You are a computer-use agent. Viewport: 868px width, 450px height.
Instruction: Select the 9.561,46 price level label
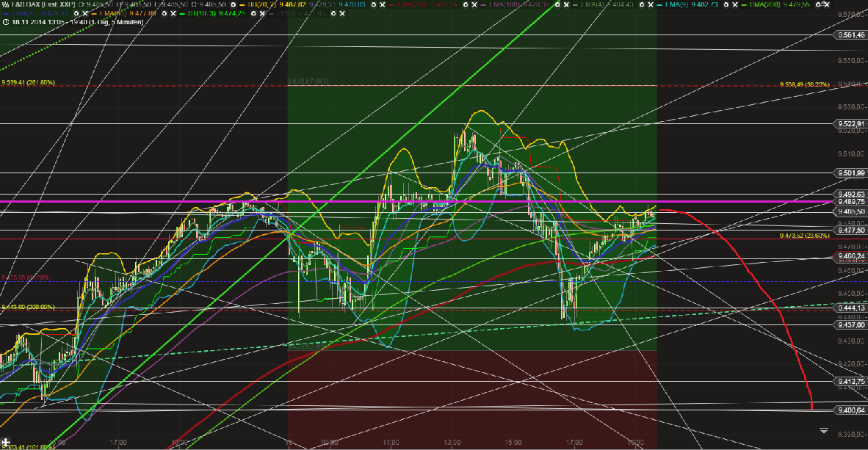tap(850, 35)
